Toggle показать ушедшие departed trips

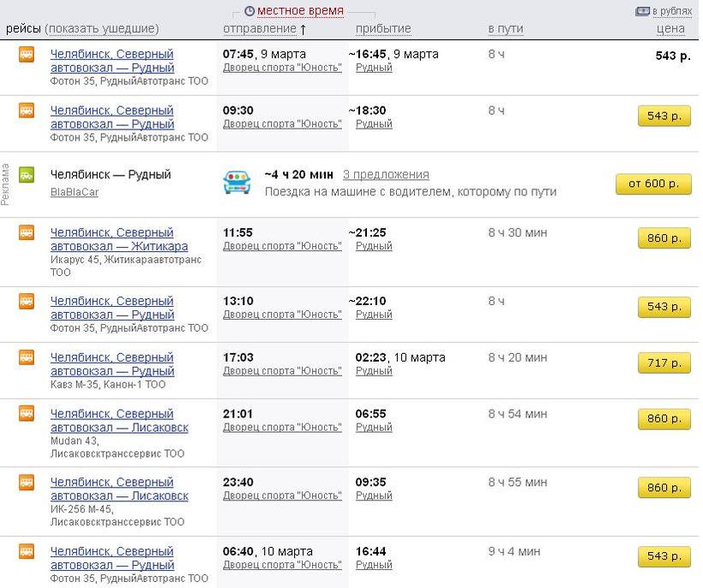click(103, 28)
